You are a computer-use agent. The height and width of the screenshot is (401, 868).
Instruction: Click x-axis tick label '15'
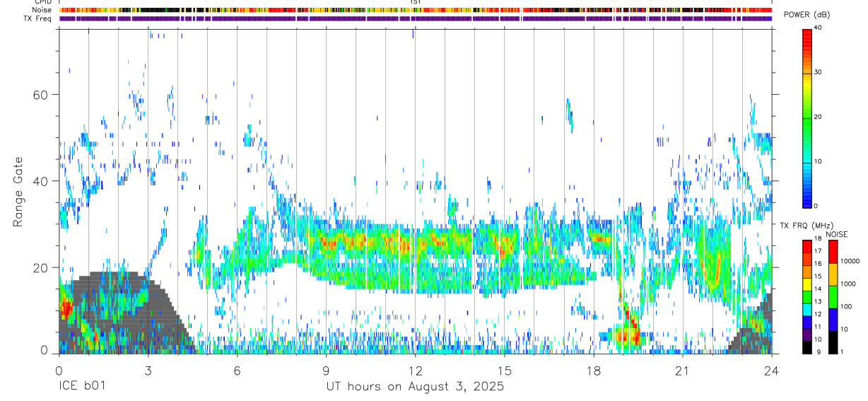pos(504,370)
